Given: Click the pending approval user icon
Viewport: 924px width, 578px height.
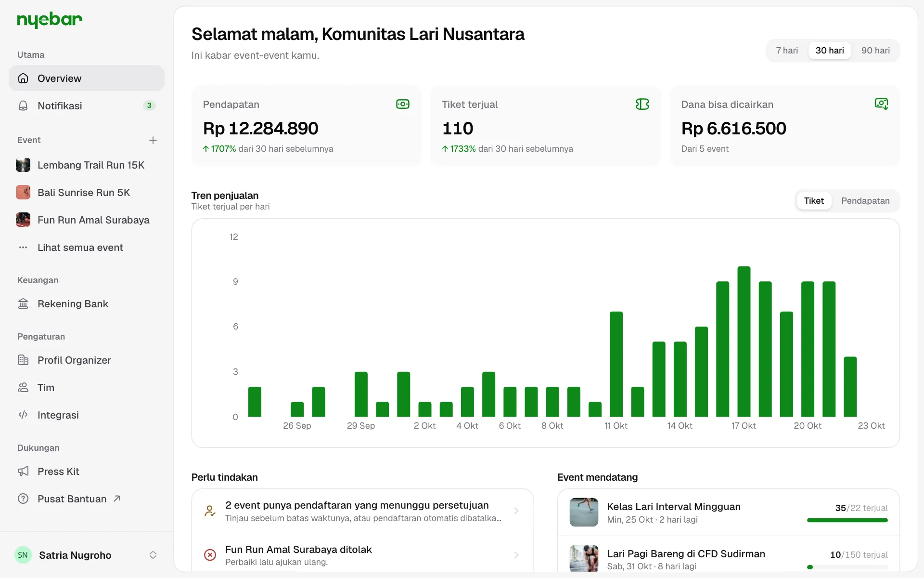Looking at the screenshot, I should click(x=210, y=511).
